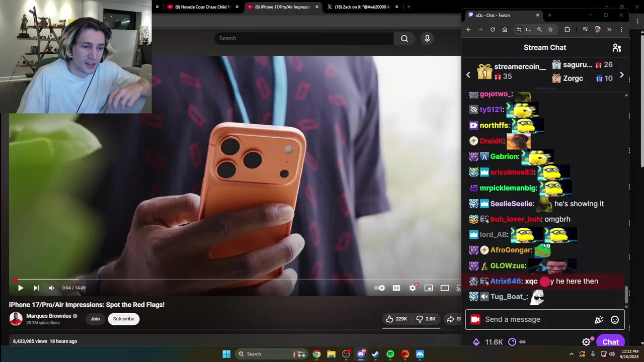Open the YouTube player settings gear
644x362 pixels.
coord(413,288)
